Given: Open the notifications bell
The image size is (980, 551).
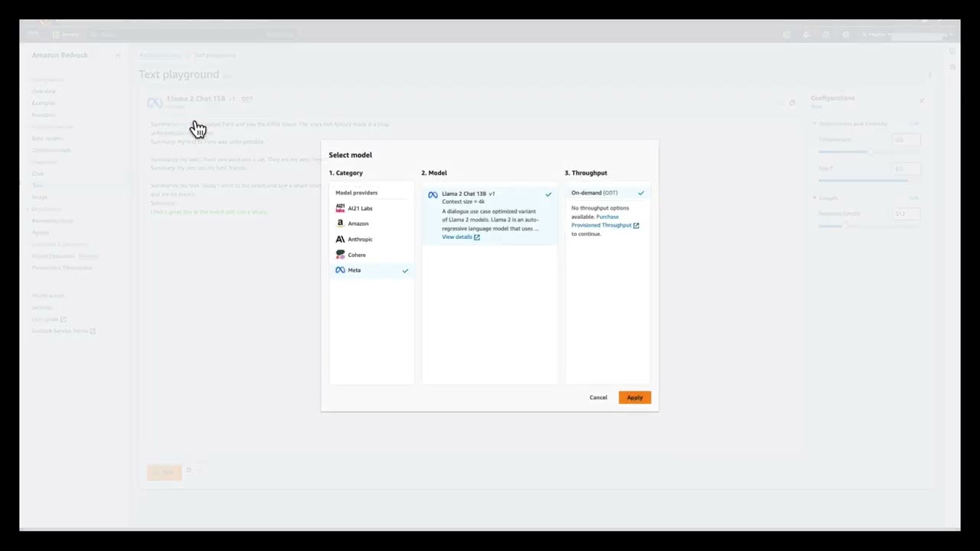Looking at the screenshot, I should 805,34.
